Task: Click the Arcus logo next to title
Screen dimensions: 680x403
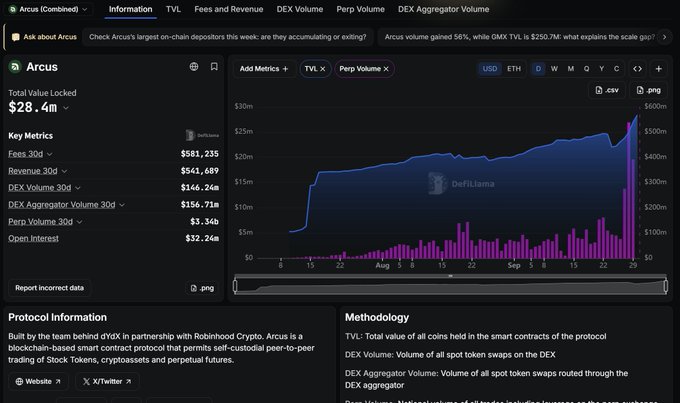Action: tap(15, 67)
